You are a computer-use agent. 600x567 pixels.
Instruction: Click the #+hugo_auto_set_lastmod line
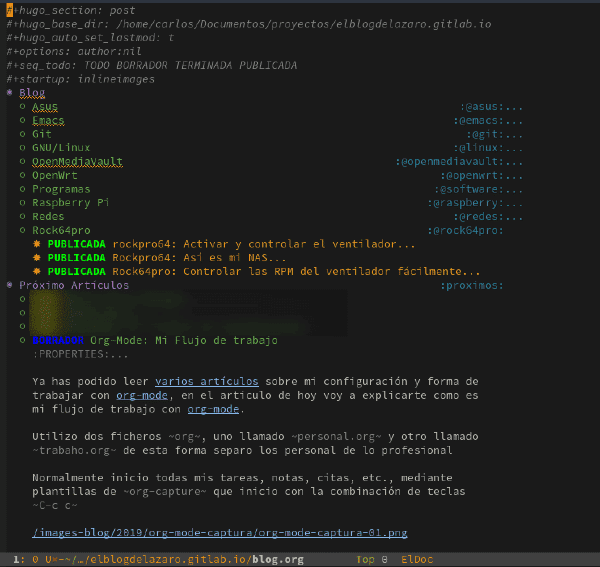[90, 38]
